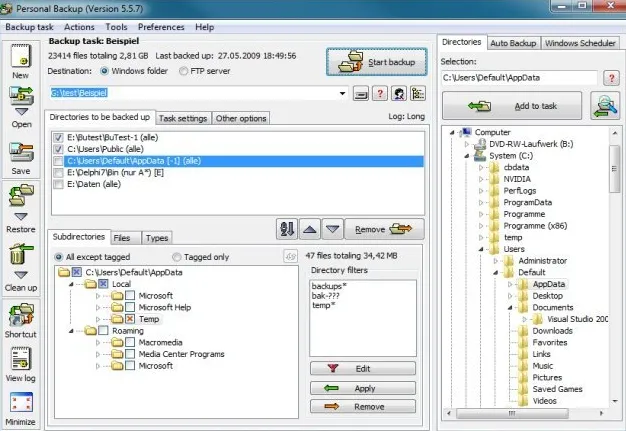This screenshot has height=431, width=626.
Task: Click the Minimize icon in sidebar
Action: tap(21, 402)
